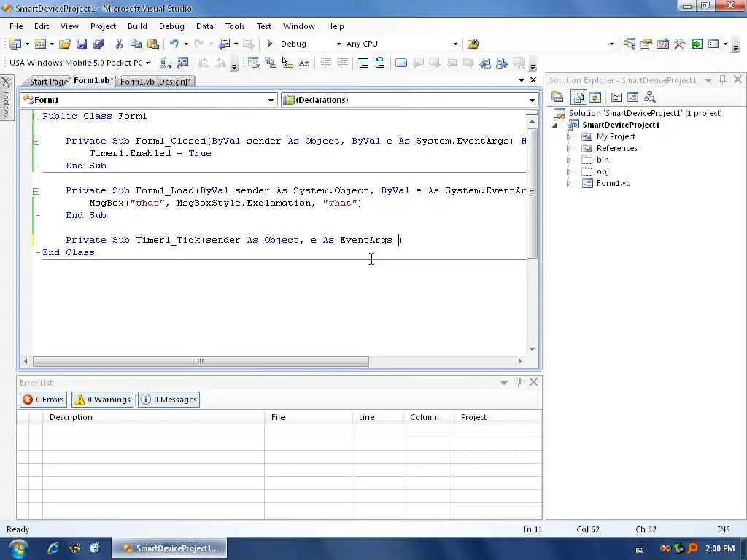This screenshot has height=560, width=747.
Task: Click View Code icon in Solution Explorer
Action: click(616, 98)
